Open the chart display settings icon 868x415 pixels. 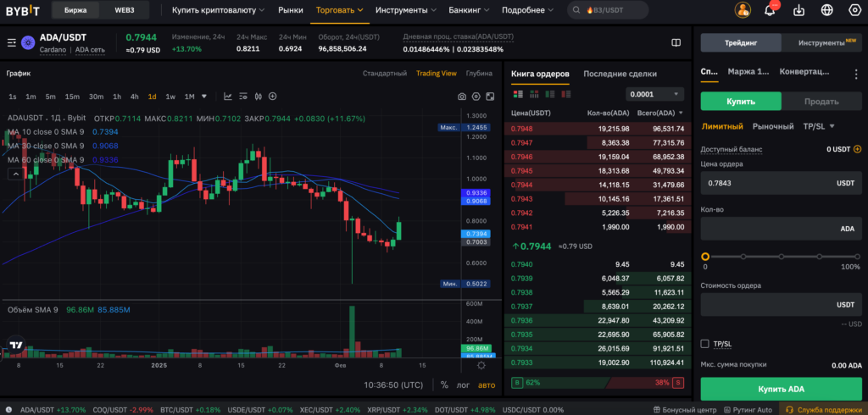(x=242, y=97)
